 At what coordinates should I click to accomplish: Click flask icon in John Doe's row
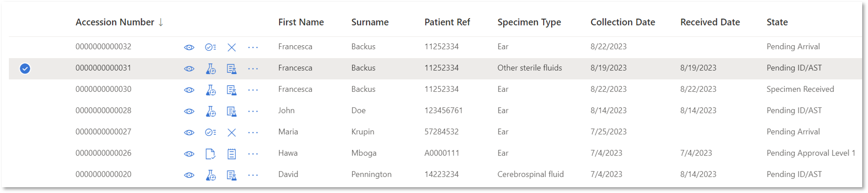pyautogui.click(x=211, y=112)
